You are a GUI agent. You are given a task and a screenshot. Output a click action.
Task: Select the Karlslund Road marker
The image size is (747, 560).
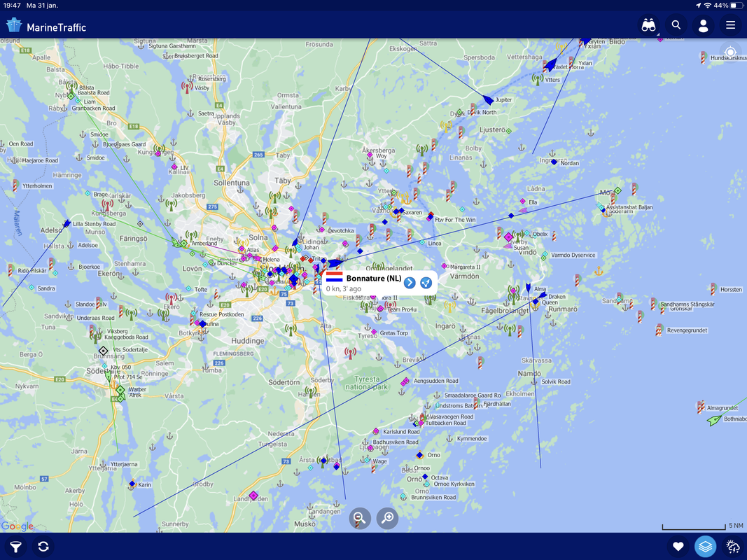375,431
